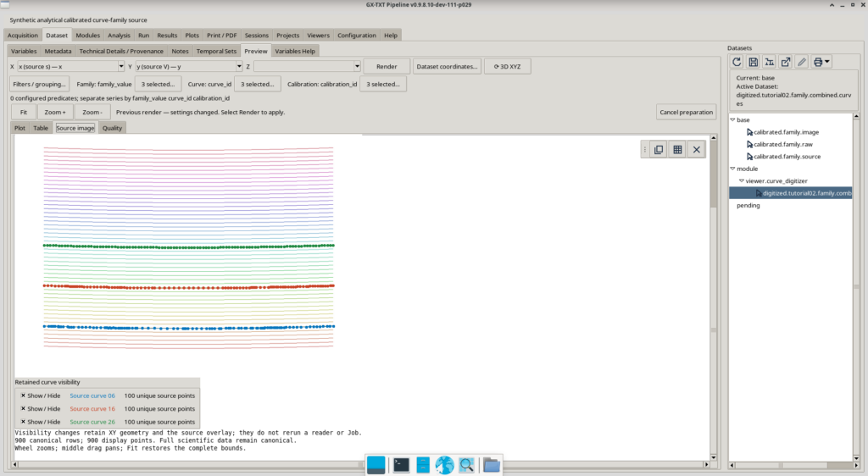
Task: Click calibrated.family.image dataset icon
Action: pyautogui.click(x=749, y=132)
